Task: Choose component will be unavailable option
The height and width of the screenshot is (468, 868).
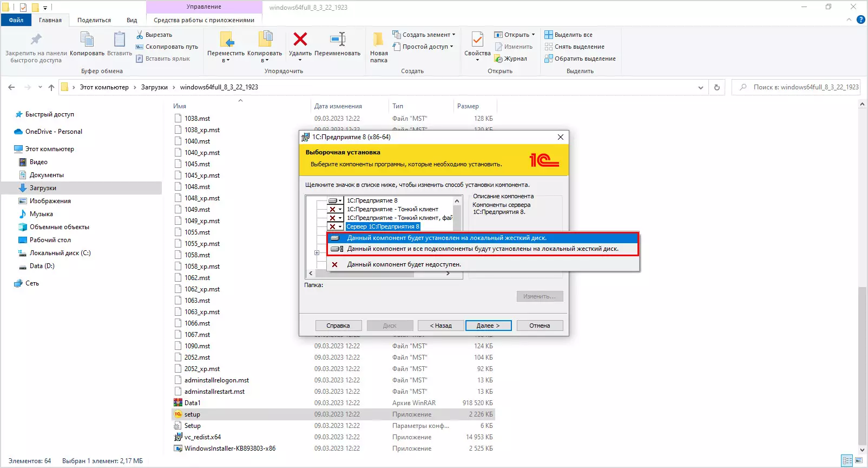Action: [483, 264]
